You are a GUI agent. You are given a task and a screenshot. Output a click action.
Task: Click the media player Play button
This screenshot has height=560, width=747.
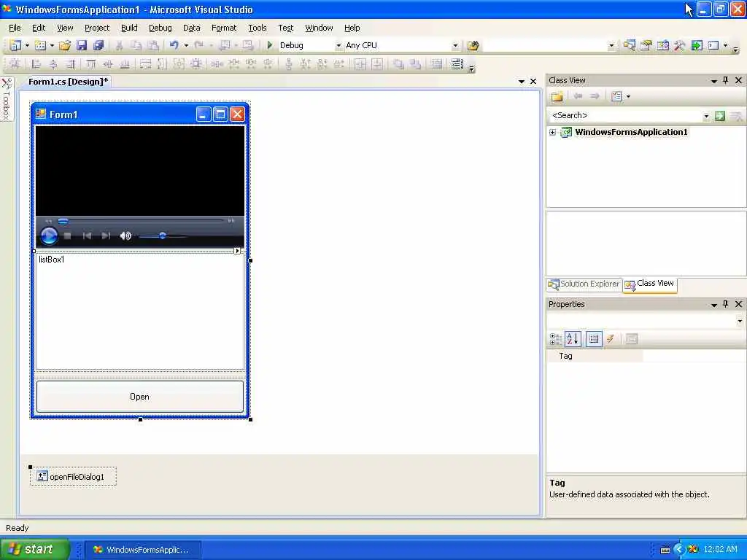[x=49, y=236]
